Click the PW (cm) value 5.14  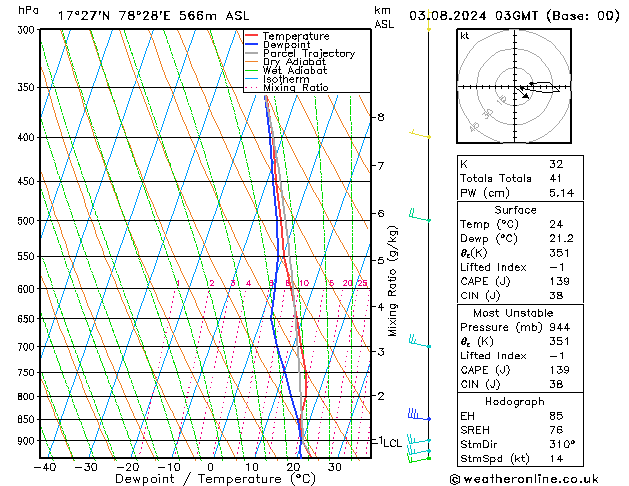tap(558, 193)
